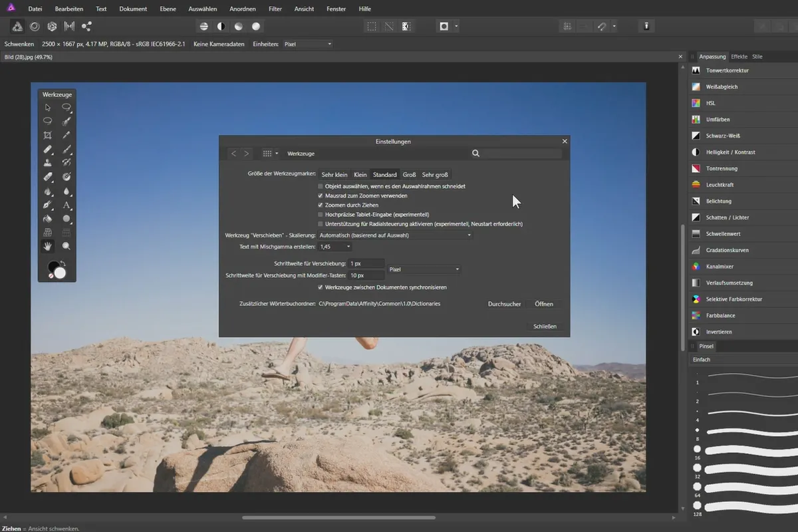Open the Datei menu
Viewport: 798px width, 532px height.
tap(36, 9)
